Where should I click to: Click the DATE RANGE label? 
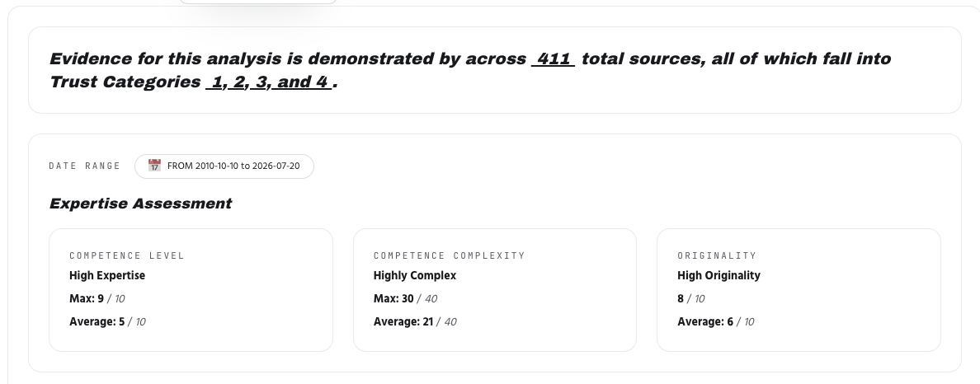coord(84,166)
